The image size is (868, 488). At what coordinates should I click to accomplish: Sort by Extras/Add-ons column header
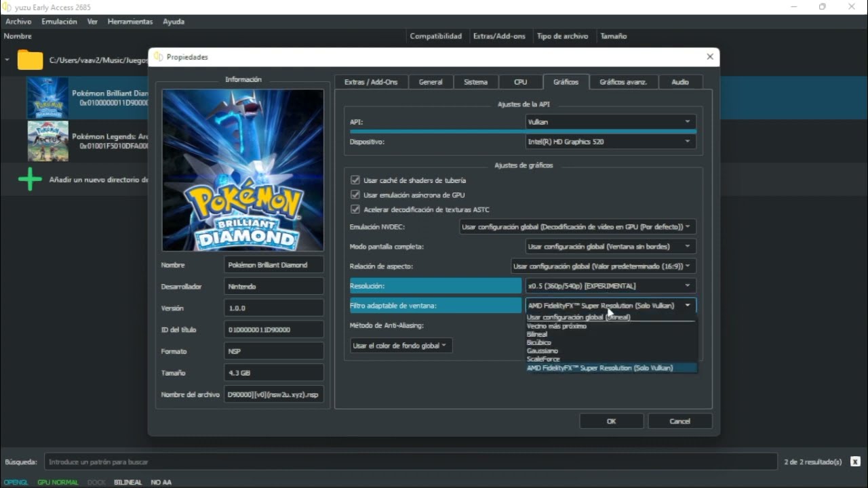point(499,37)
